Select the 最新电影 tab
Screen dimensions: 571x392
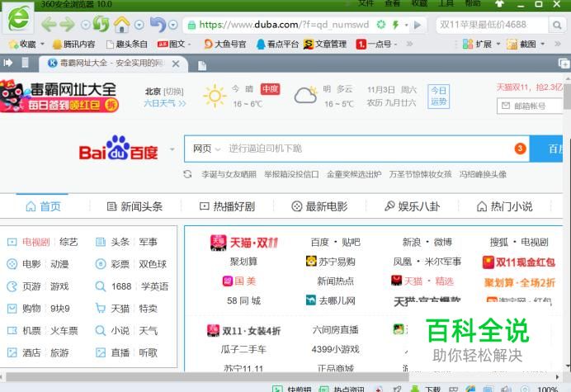(x=319, y=206)
